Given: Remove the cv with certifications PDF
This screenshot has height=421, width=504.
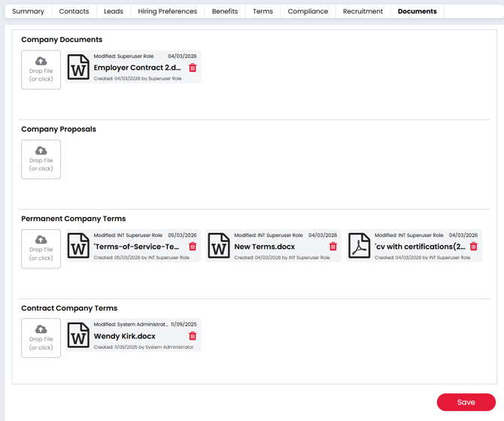Looking at the screenshot, I should point(473,247).
